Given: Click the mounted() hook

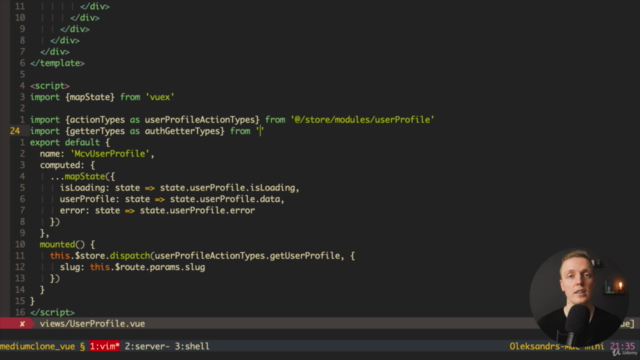Looking at the screenshot, I should 62,244.
